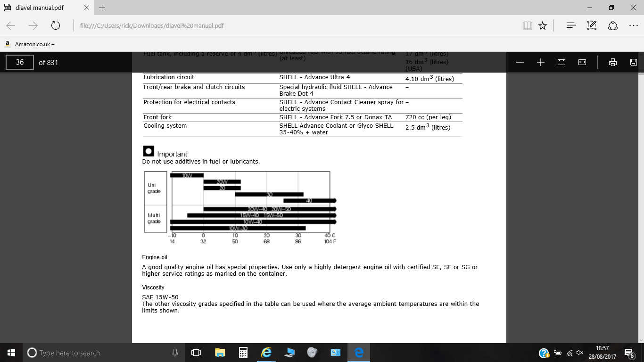This screenshot has height=362, width=644.
Task: Click 'Protection for electrical contacts' label
Action: [189, 102]
